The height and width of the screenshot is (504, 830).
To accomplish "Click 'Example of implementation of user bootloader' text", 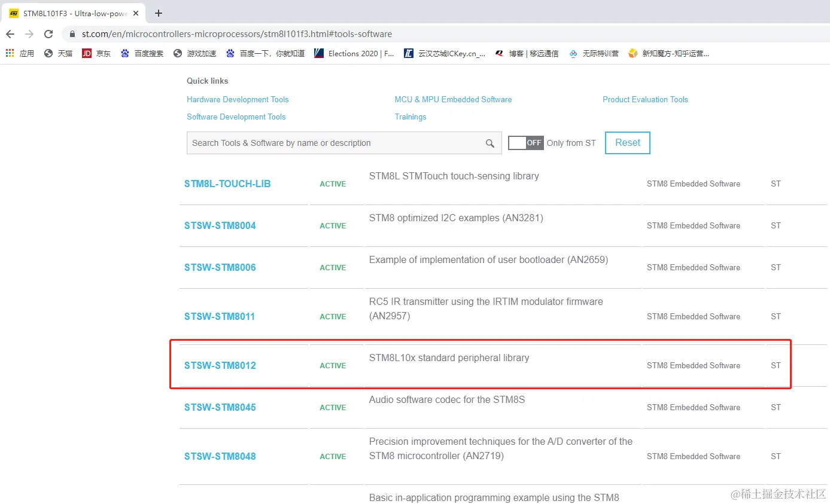I will 488,259.
